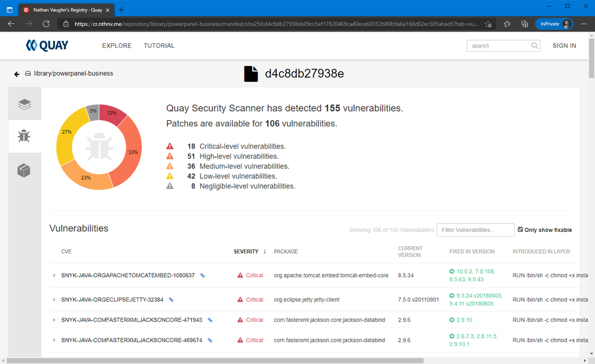Click current version 7.5.0.v20110901 cell
The image size is (595, 364).
point(418,300)
